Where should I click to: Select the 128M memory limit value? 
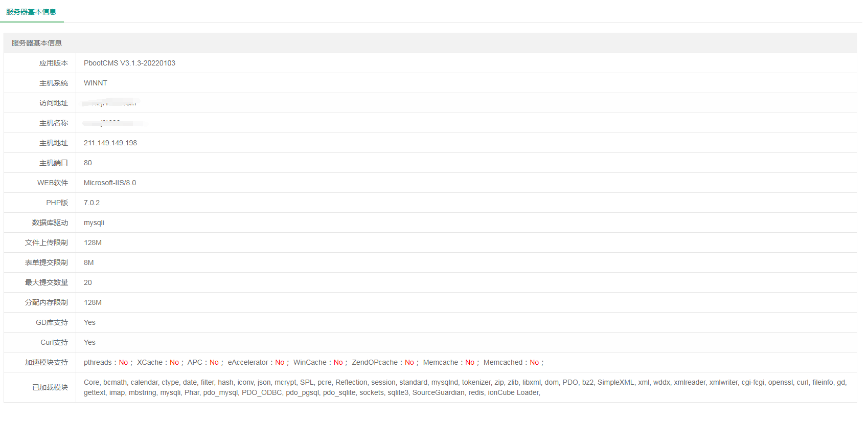click(93, 302)
